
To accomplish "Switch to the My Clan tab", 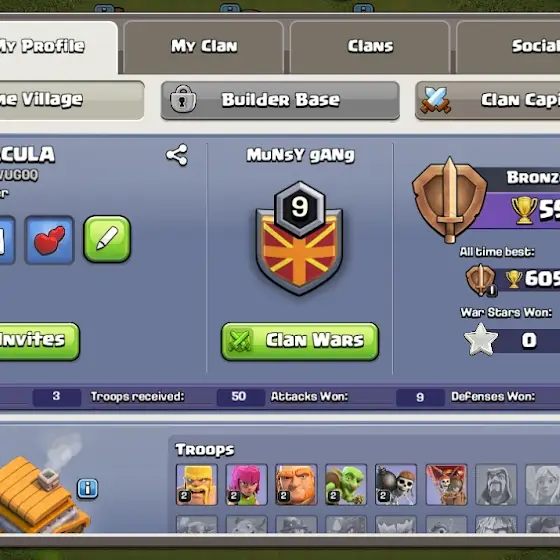I will (204, 47).
